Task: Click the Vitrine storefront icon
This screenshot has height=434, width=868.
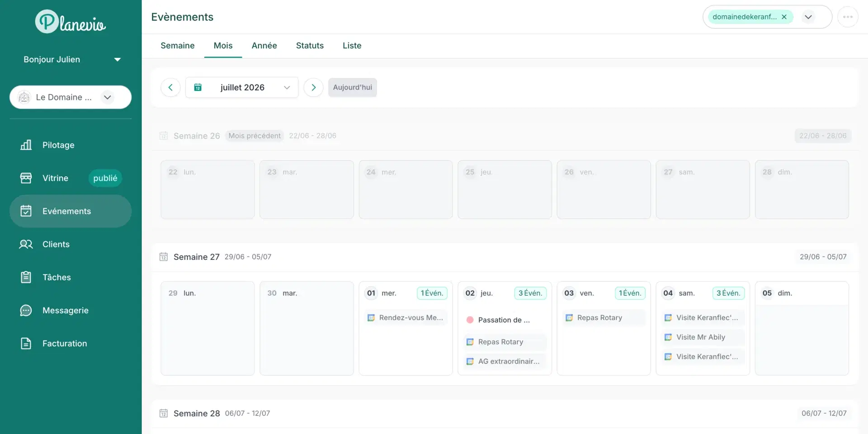Action: pyautogui.click(x=26, y=178)
